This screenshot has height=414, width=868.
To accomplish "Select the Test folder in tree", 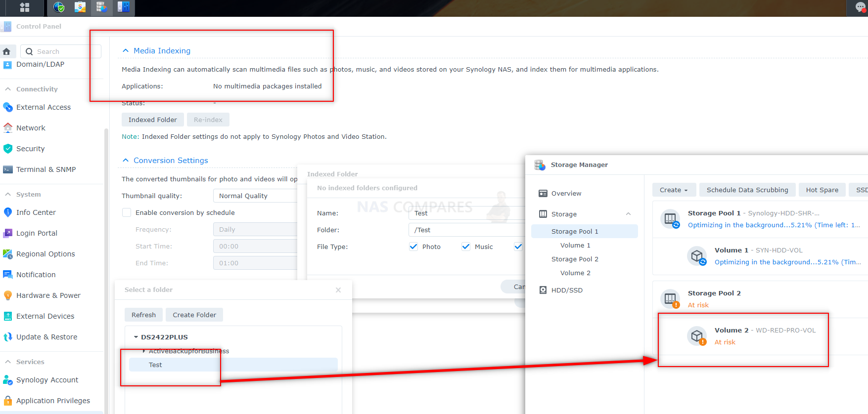I will pyautogui.click(x=233, y=365).
